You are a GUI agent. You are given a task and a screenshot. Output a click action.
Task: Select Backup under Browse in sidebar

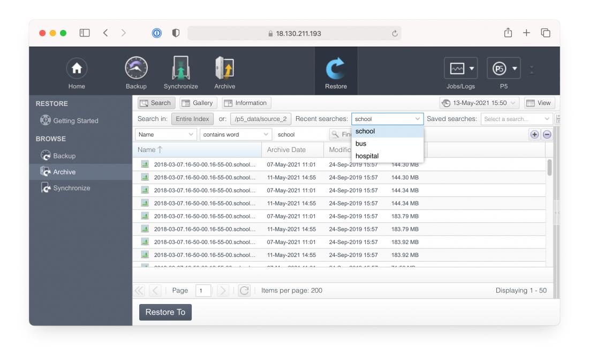coord(58,156)
